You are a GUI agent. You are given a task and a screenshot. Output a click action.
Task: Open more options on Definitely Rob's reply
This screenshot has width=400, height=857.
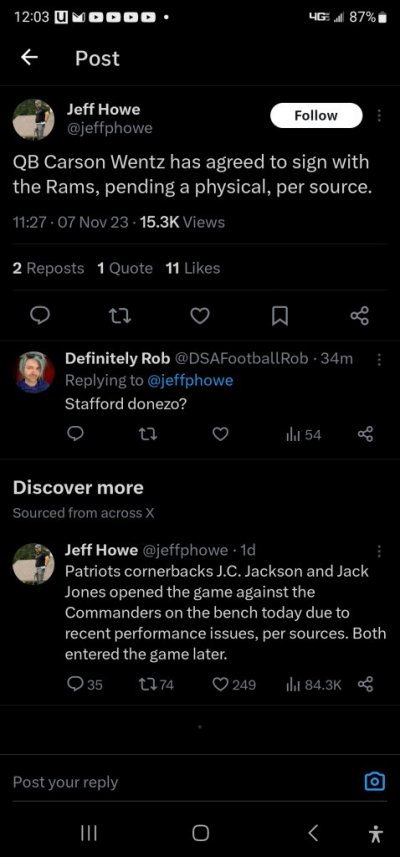click(x=380, y=360)
